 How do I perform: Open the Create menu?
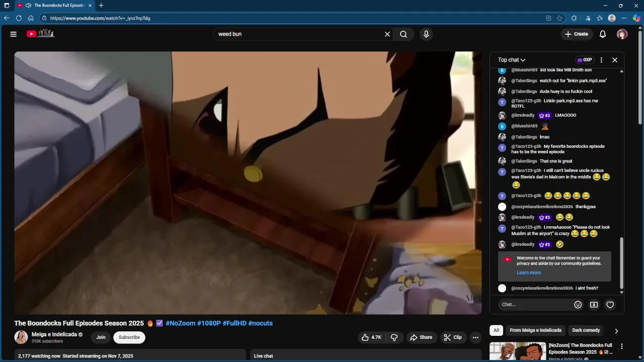[577, 34]
